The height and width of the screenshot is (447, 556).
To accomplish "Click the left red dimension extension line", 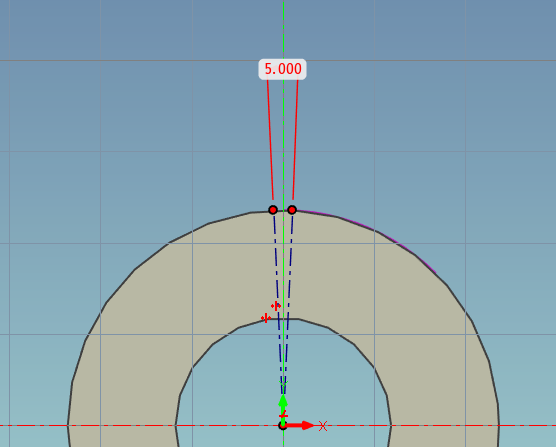I will coord(270,140).
